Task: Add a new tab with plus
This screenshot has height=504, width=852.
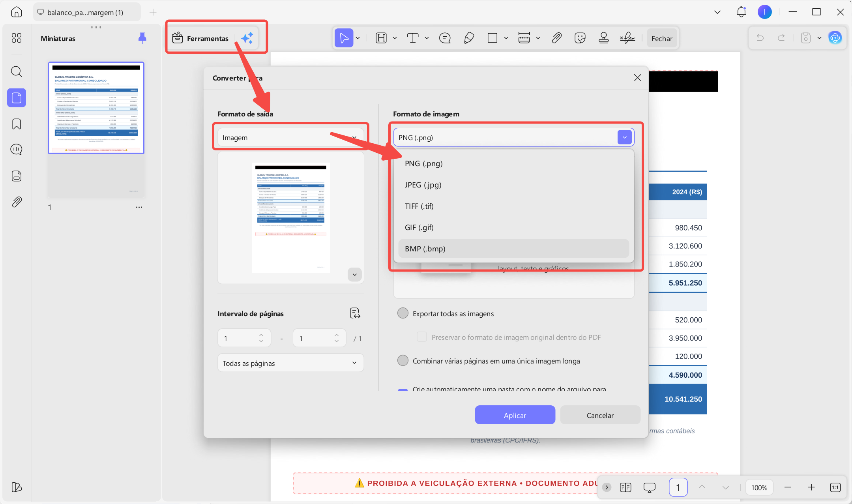Action: (x=153, y=12)
